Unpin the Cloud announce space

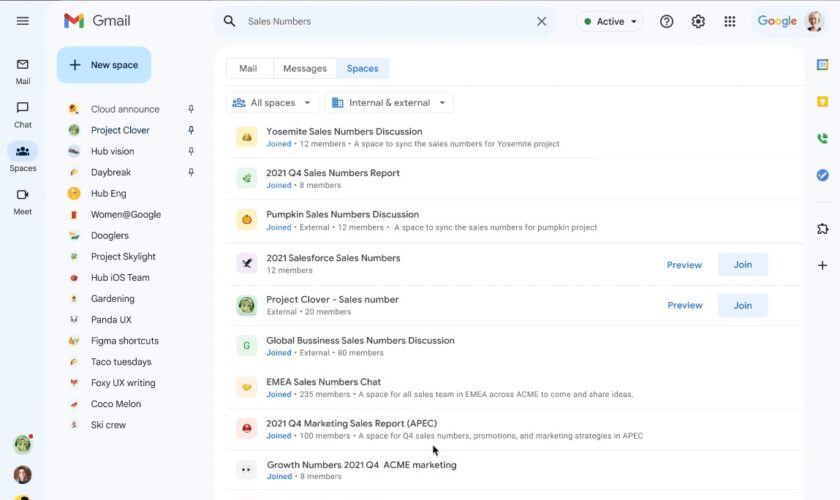[x=191, y=109]
